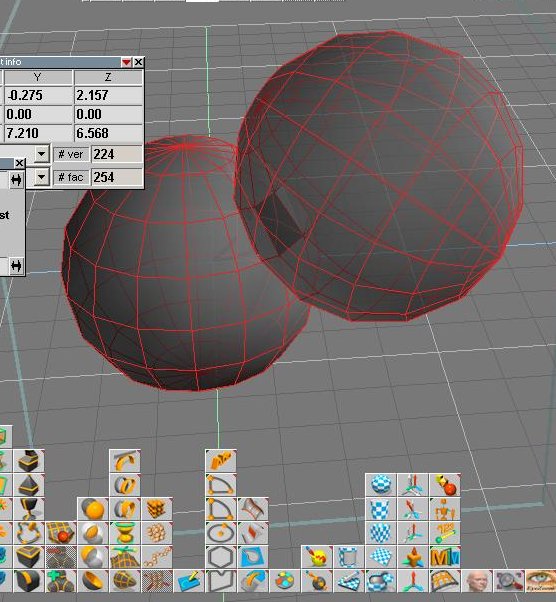Screen dimensions: 556x602
Task: Click the planar UV projection checkered plane
Action: [381, 557]
